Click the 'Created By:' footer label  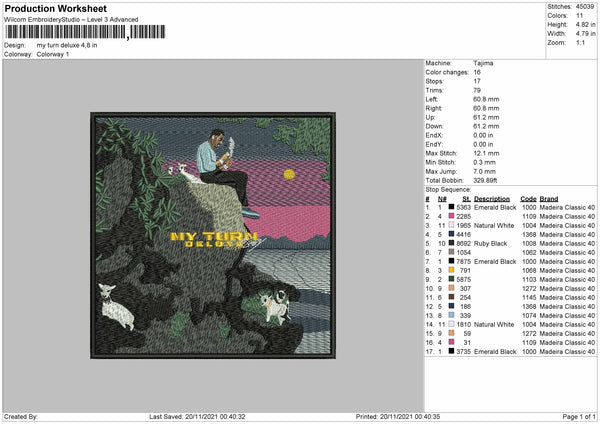coord(21,417)
